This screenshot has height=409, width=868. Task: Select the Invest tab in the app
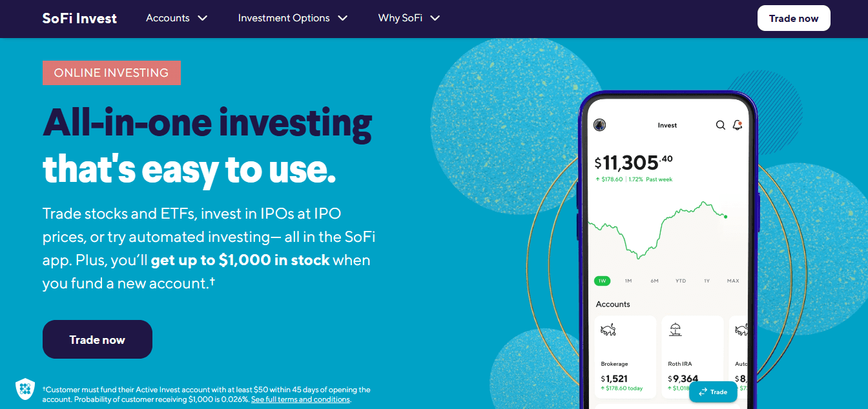coord(667,125)
